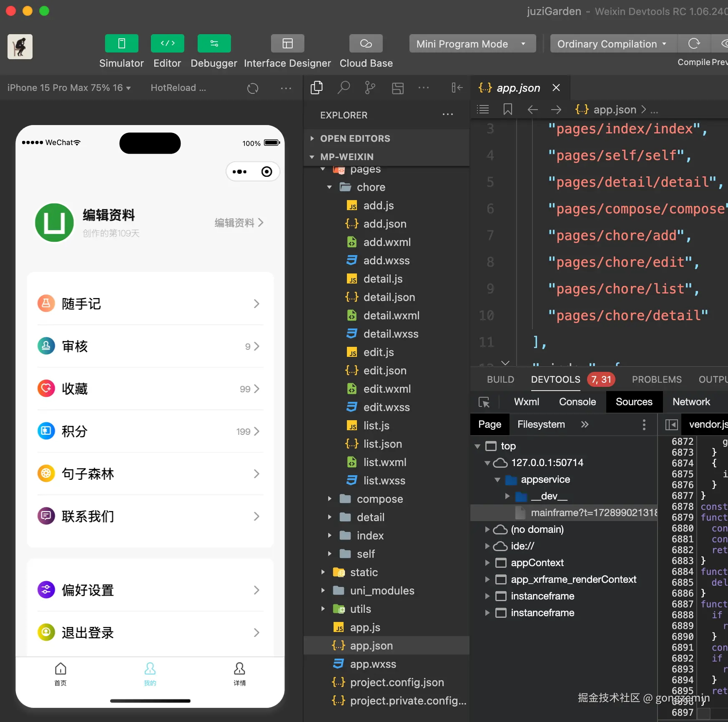This screenshot has width=728, height=722.
Task: Expand the uni_modules folder
Action: point(387,591)
